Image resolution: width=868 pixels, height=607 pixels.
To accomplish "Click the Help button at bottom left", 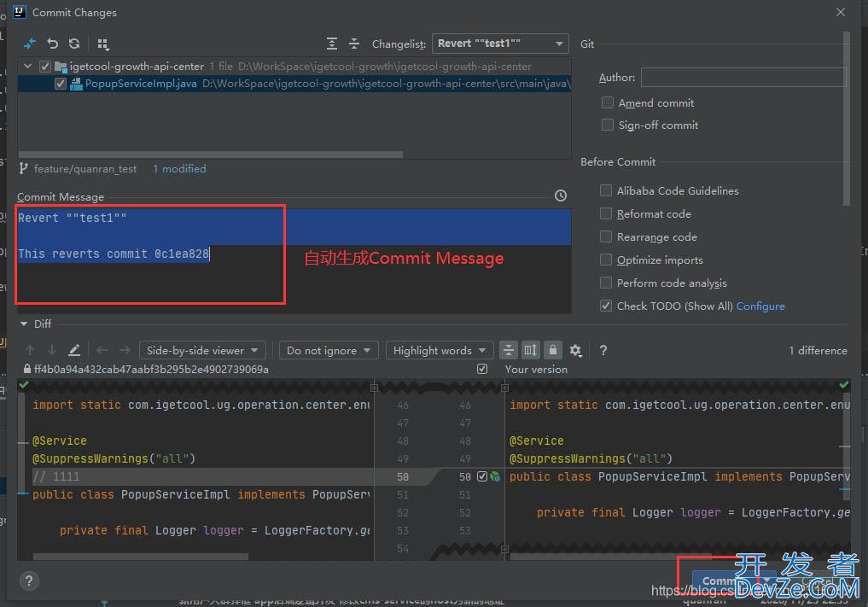I will pyautogui.click(x=29, y=581).
